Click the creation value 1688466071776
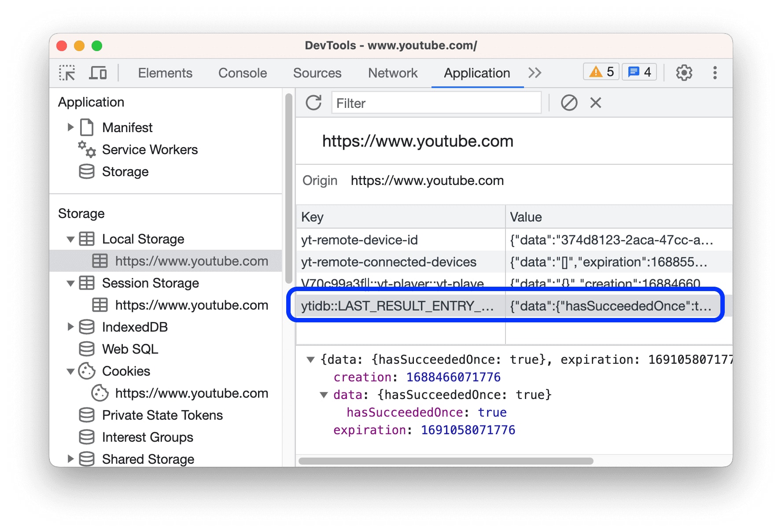 (x=453, y=377)
